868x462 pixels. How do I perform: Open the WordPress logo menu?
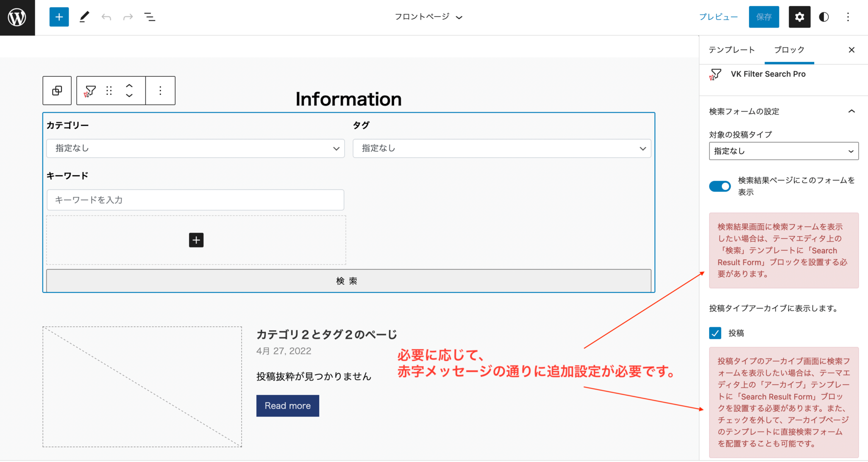pos(17,17)
